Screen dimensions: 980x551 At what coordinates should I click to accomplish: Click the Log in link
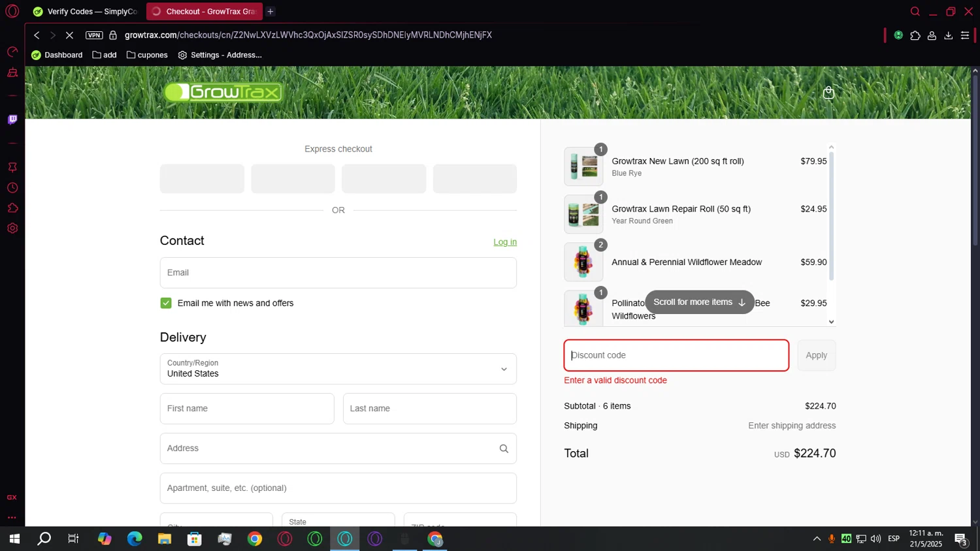[505, 242]
